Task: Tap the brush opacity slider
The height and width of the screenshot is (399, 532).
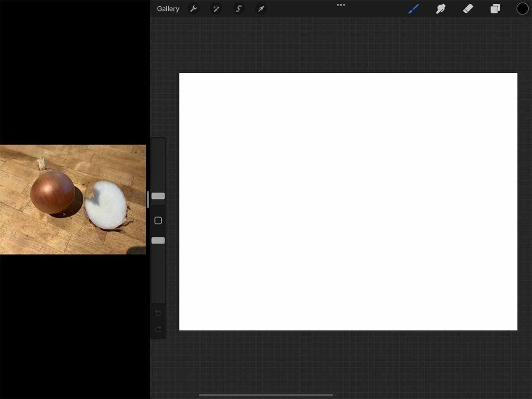Action: tap(158, 240)
